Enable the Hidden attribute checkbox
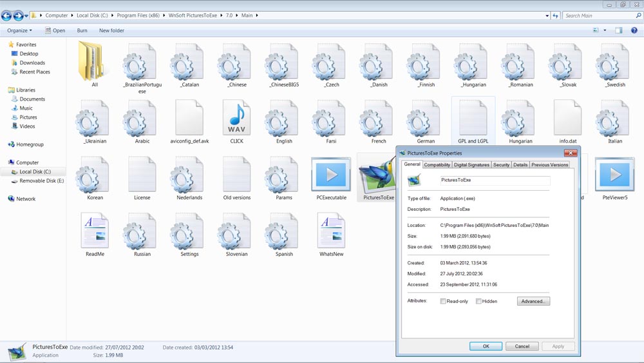Screen dimensions: 644x363 [478, 301]
